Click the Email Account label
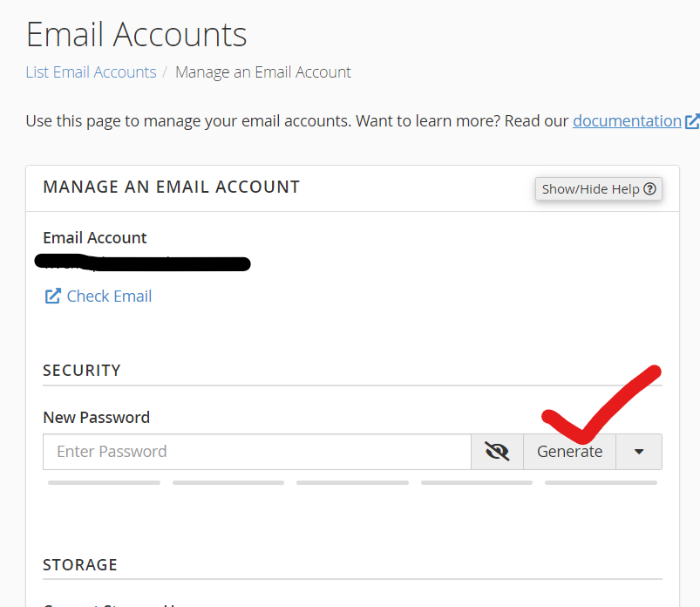Image resolution: width=700 pixels, height=607 pixels. pos(95,237)
